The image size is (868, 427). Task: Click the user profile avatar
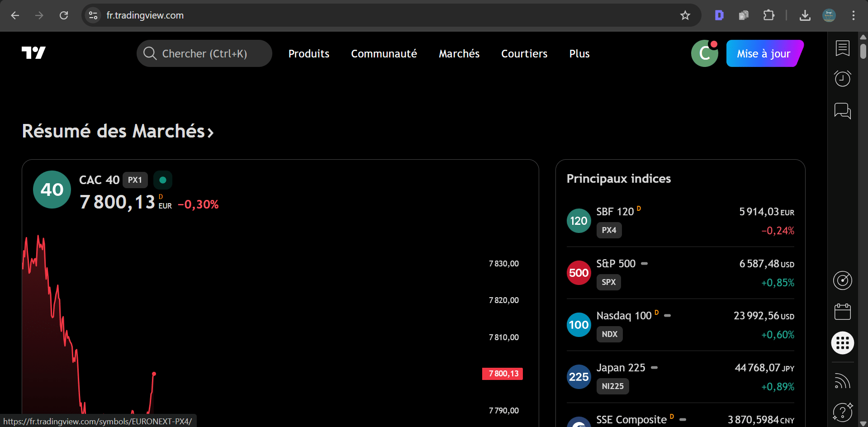tap(704, 53)
